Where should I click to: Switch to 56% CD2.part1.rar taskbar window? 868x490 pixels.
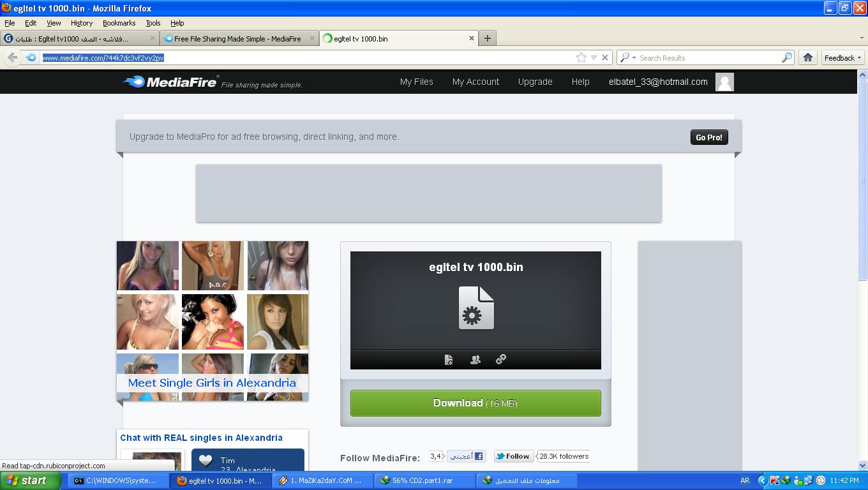pyautogui.click(x=424, y=480)
